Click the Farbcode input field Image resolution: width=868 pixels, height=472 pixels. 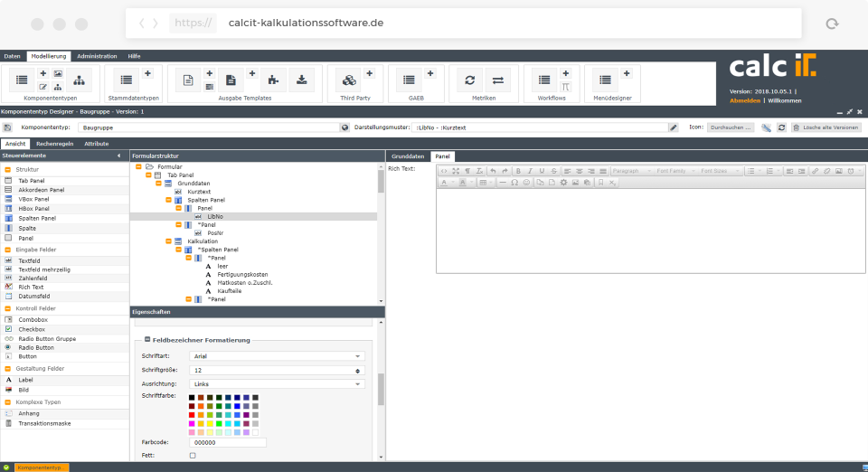coord(228,443)
